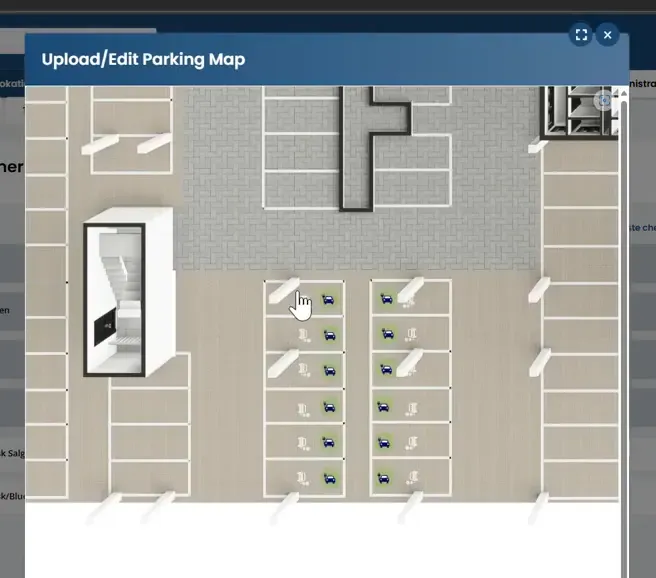Select car marker in bottom row of right parking block
This screenshot has width=656, height=578.
(383, 478)
